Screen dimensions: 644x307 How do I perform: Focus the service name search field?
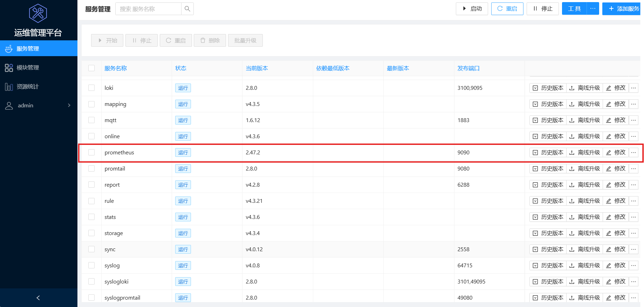coord(149,9)
